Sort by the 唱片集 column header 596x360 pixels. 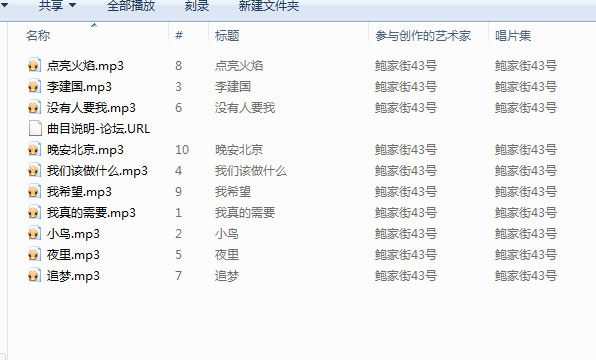pos(513,36)
